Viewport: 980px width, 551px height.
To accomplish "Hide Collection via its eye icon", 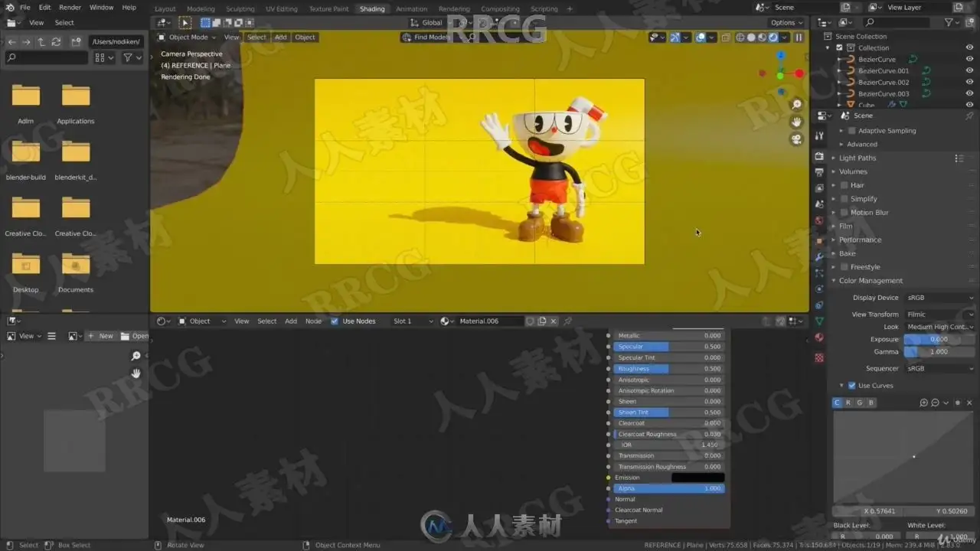I will (x=969, y=47).
